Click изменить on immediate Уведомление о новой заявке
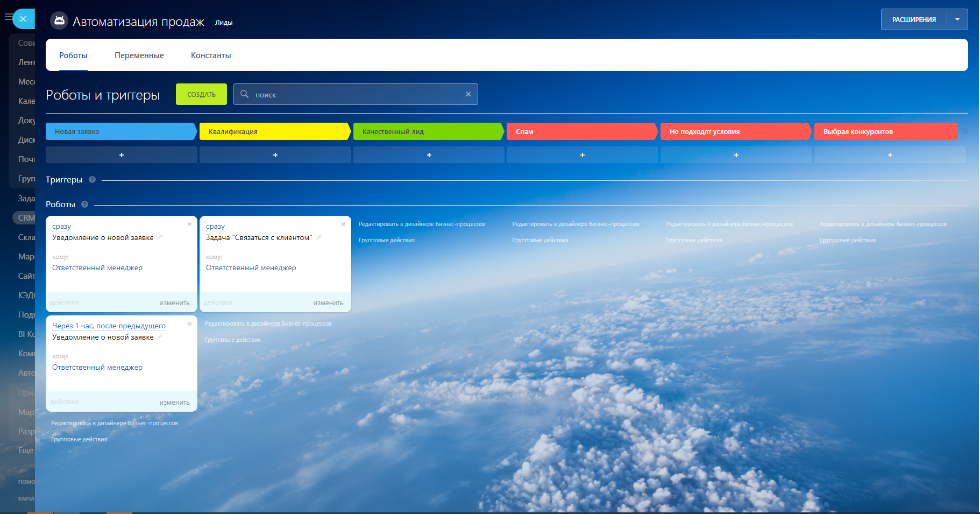Screen dimensions: 980x514 click(175, 303)
